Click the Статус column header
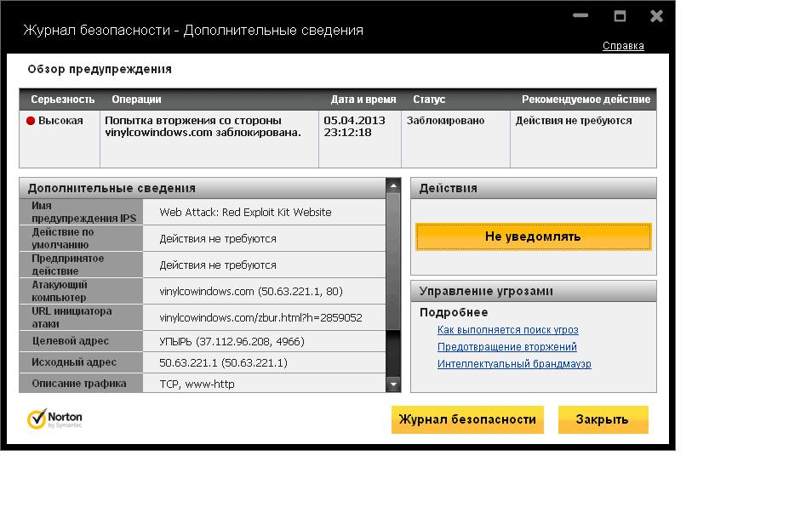The width and height of the screenshot is (812, 524). 429,100
